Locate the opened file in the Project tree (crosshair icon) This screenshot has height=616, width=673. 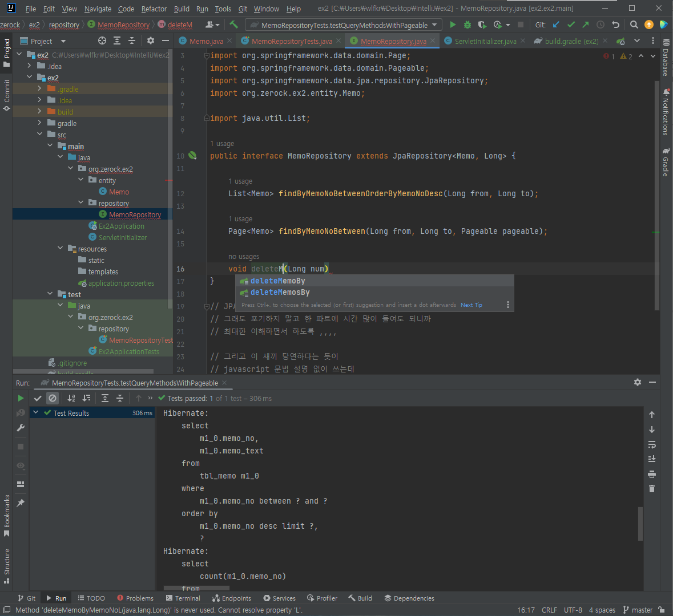[x=102, y=40]
